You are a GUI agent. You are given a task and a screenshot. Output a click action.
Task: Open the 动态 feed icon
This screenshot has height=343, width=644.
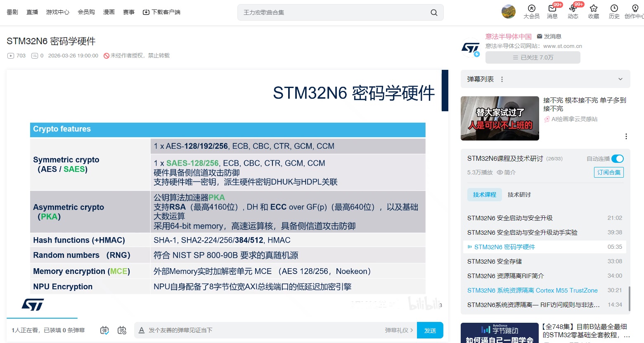pos(573,9)
